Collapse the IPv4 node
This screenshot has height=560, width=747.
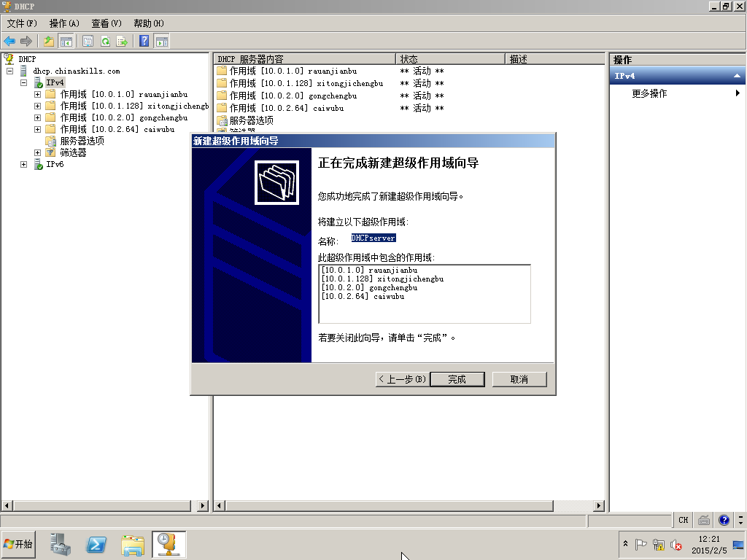[24, 82]
